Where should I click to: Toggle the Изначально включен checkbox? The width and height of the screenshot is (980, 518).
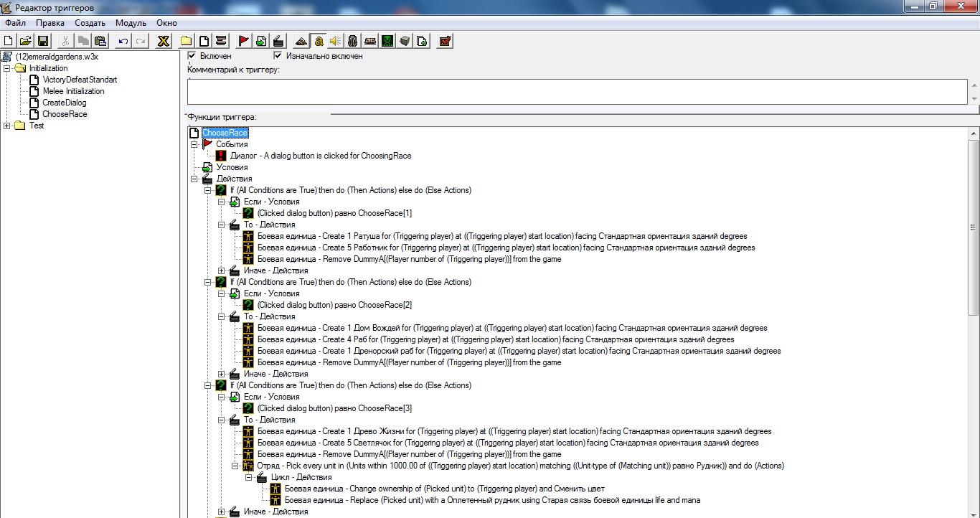pyautogui.click(x=278, y=56)
